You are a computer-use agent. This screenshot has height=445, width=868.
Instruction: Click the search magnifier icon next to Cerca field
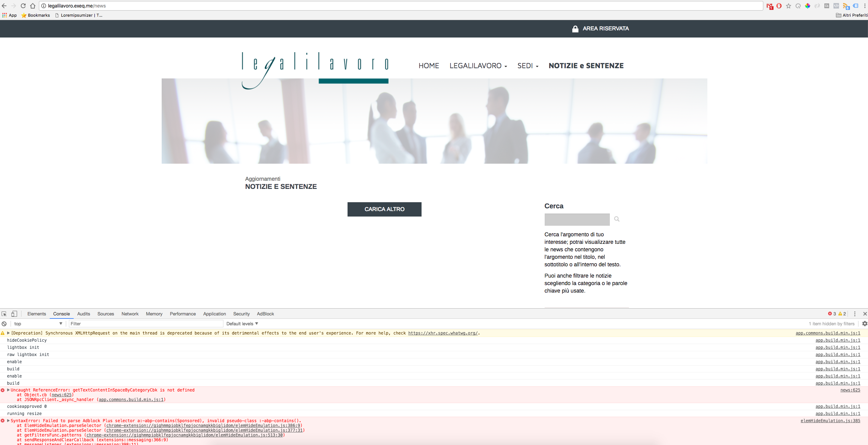[617, 219]
